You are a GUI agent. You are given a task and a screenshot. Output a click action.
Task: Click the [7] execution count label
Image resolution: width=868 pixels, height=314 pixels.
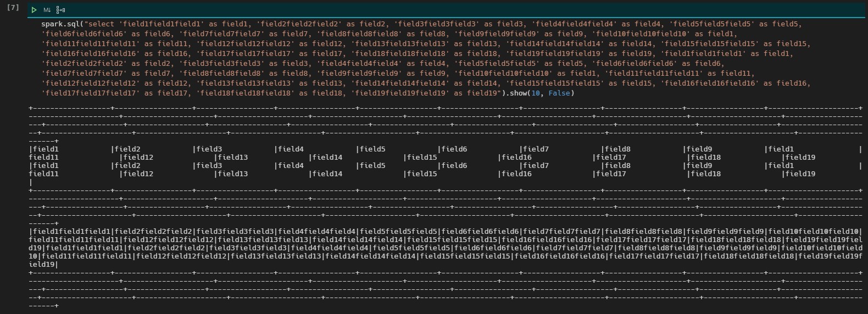click(13, 8)
